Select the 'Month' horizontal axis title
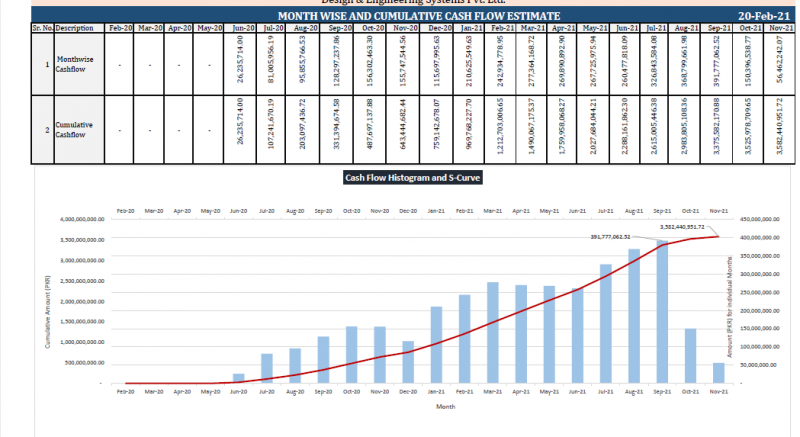The height and width of the screenshot is (437, 800). coord(445,406)
